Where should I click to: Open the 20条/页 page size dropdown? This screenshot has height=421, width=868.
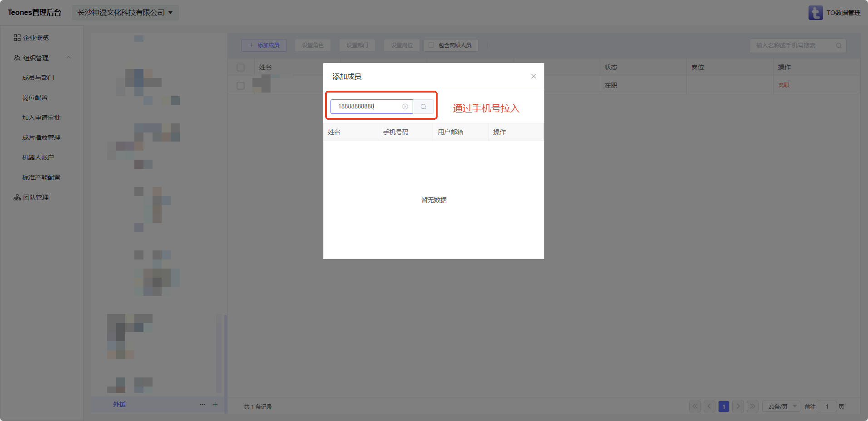(x=781, y=406)
